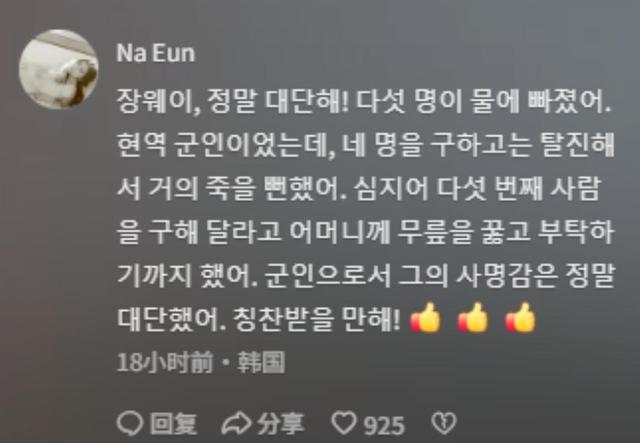The height and width of the screenshot is (443, 640).
Task: Tap the Na Eun username
Action: coord(156,53)
